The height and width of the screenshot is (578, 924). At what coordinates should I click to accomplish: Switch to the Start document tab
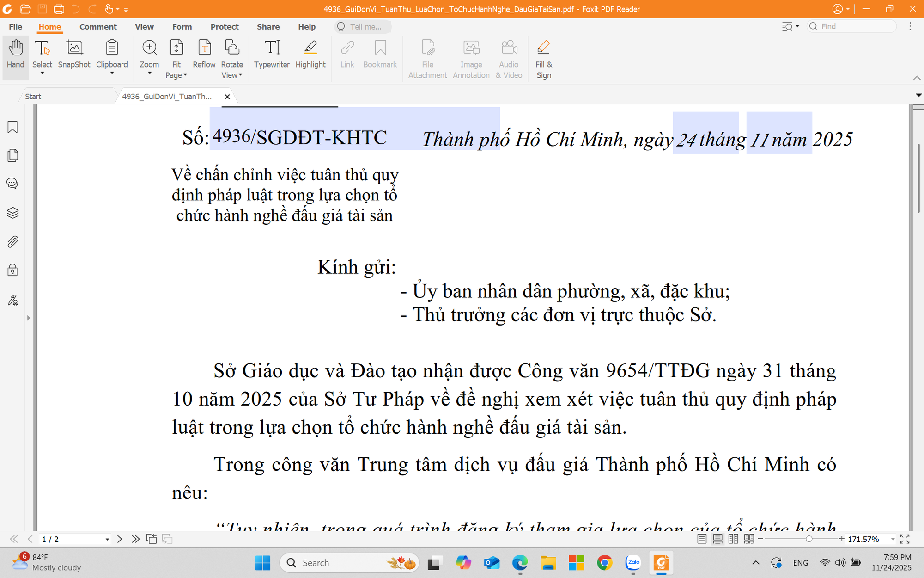(x=67, y=96)
